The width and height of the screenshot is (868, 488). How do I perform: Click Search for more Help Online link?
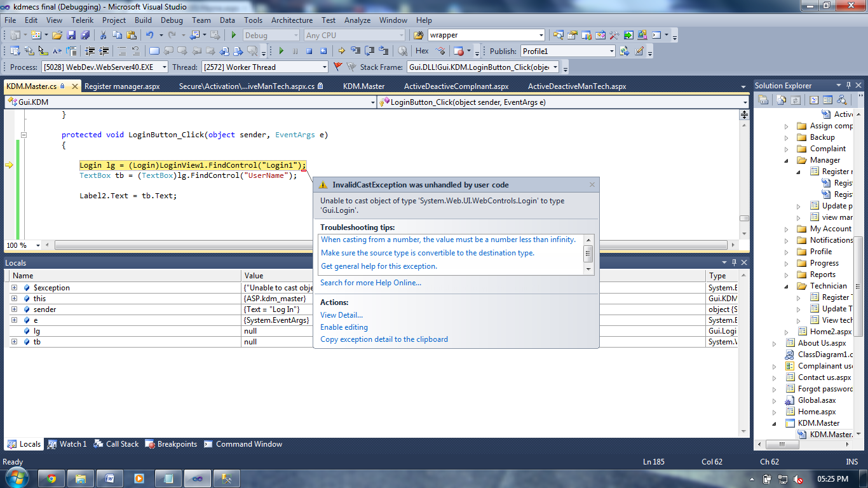pyautogui.click(x=370, y=283)
